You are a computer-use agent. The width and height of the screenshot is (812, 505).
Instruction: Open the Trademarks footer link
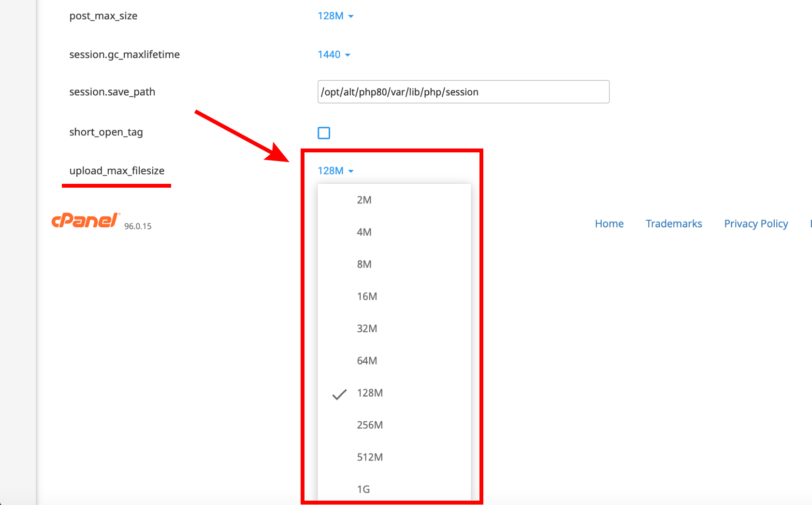click(x=674, y=223)
